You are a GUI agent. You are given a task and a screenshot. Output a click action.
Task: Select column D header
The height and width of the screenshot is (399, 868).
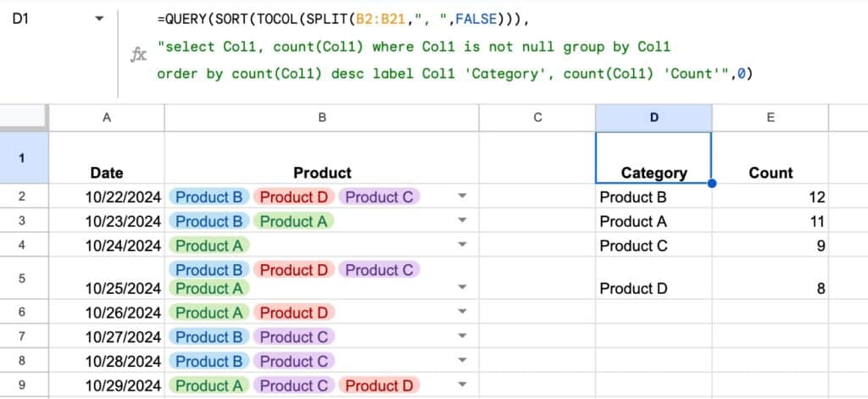(654, 119)
